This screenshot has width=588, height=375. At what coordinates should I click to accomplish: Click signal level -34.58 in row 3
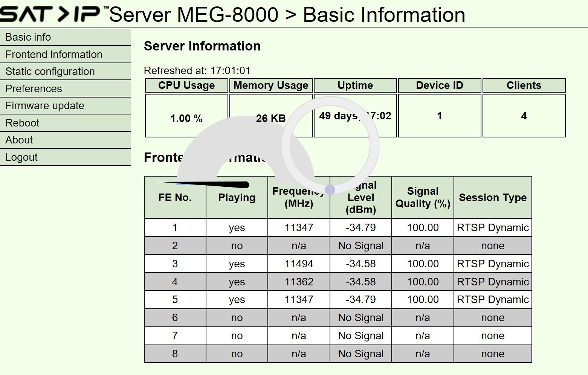[361, 264]
